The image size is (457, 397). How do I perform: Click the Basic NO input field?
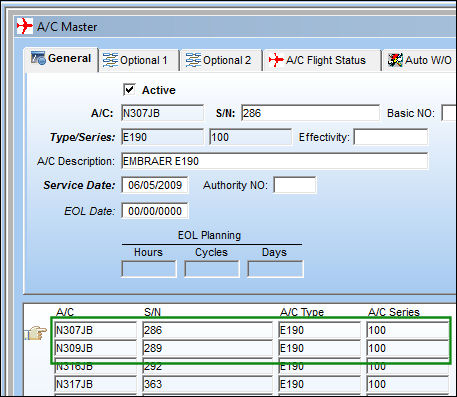pos(449,113)
